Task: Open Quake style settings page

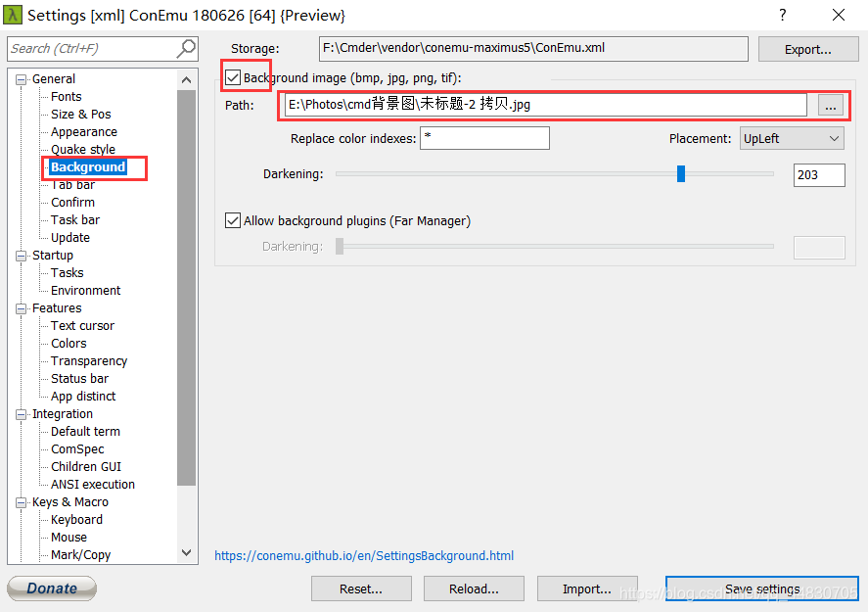Action: [83, 150]
